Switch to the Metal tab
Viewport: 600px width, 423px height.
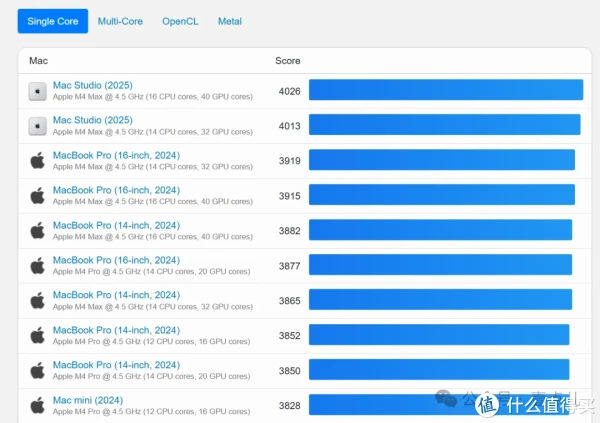click(230, 21)
